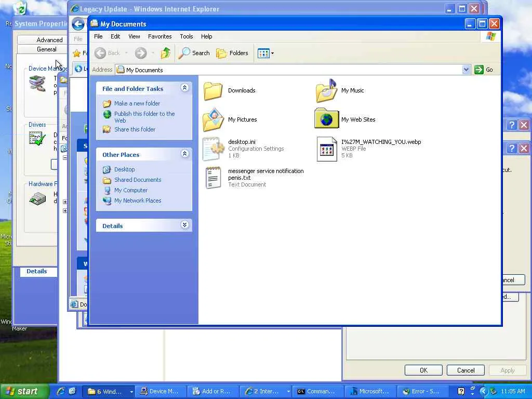Open the 6 Windows Explorer taskbar group

[110, 391]
